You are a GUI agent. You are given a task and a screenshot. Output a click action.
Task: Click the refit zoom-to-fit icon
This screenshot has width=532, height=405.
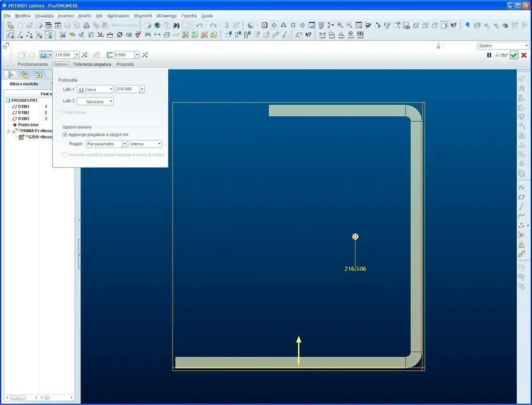[359, 25]
